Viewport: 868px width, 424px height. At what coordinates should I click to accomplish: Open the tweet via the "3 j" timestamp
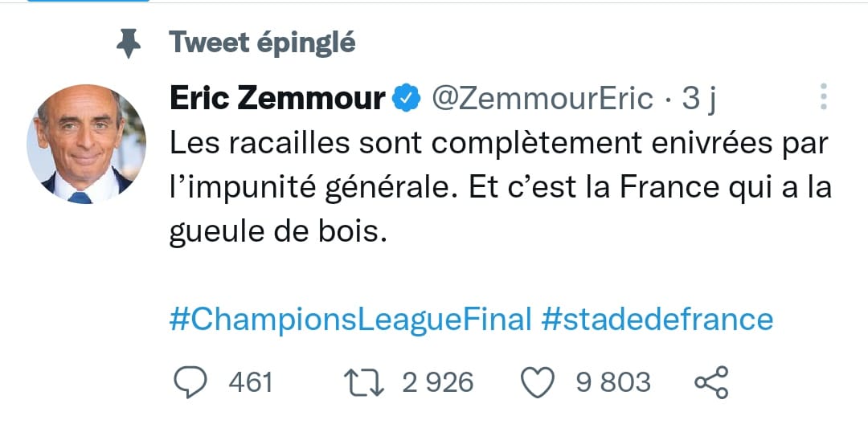click(x=698, y=99)
